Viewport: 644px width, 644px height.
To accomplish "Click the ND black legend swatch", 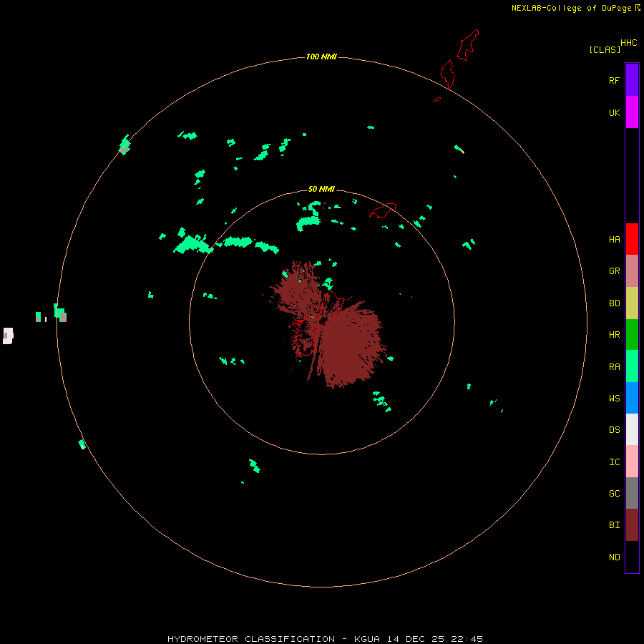I will [x=632, y=557].
